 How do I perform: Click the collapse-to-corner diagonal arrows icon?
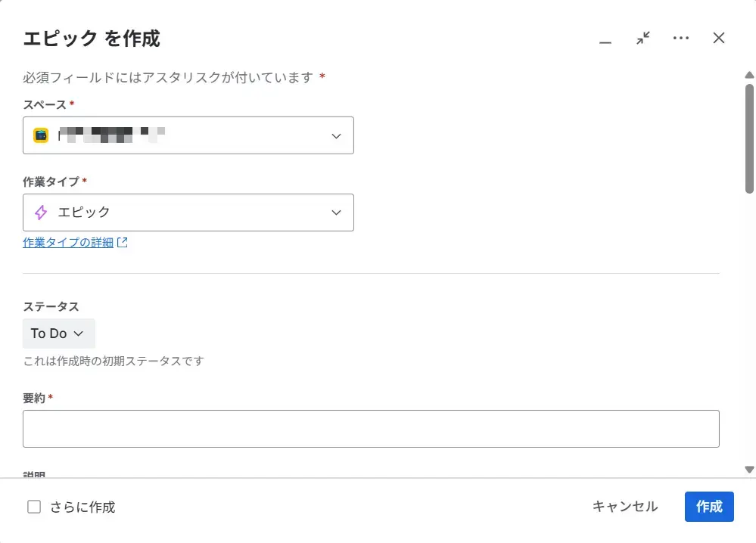click(x=642, y=38)
